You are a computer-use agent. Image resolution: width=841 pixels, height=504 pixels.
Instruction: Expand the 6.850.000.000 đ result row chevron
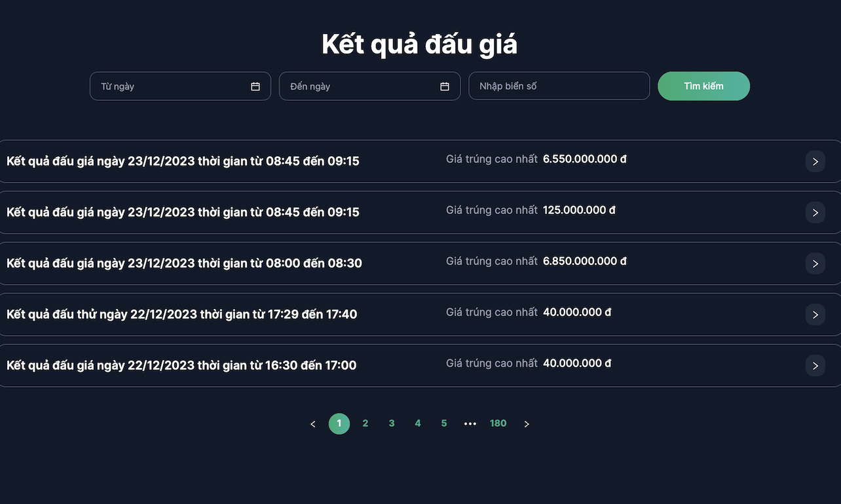(815, 263)
